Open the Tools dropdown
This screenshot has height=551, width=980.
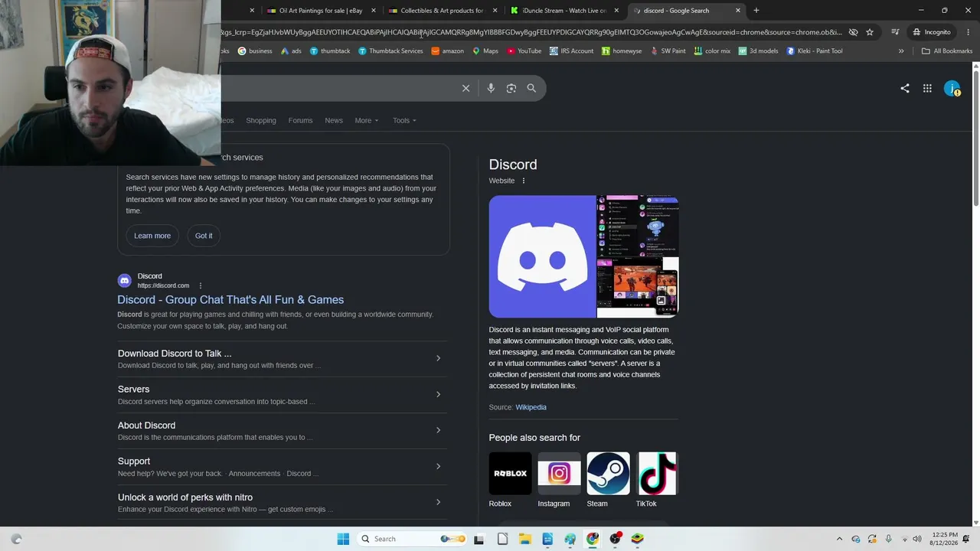(x=404, y=120)
